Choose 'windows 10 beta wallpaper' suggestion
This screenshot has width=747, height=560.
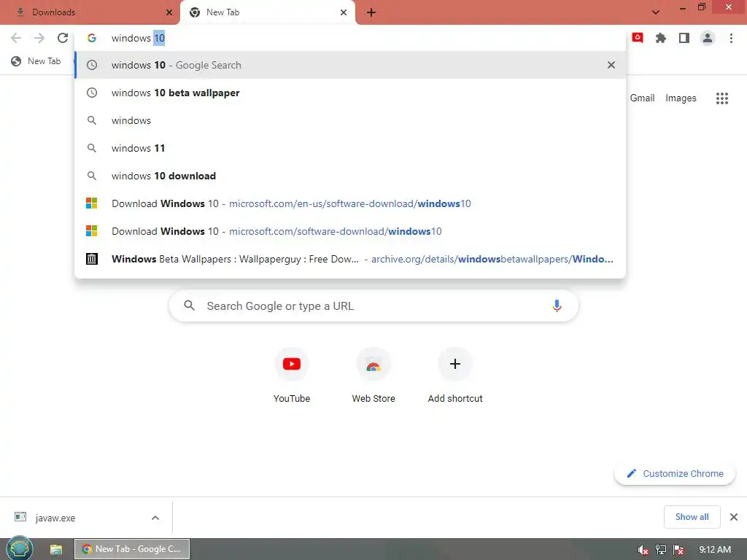click(350, 93)
